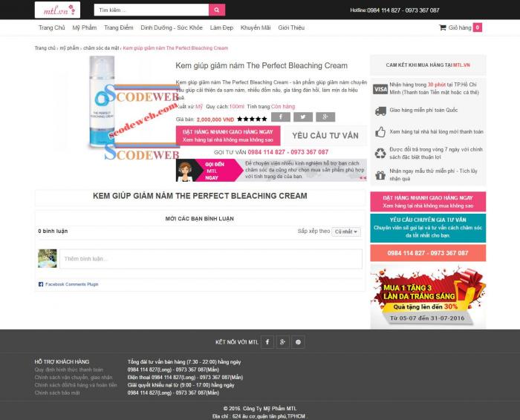Open Chính sách vận chuyển, giao nhận
Image resolution: width=520 pixels, height=420 pixels.
74,377
